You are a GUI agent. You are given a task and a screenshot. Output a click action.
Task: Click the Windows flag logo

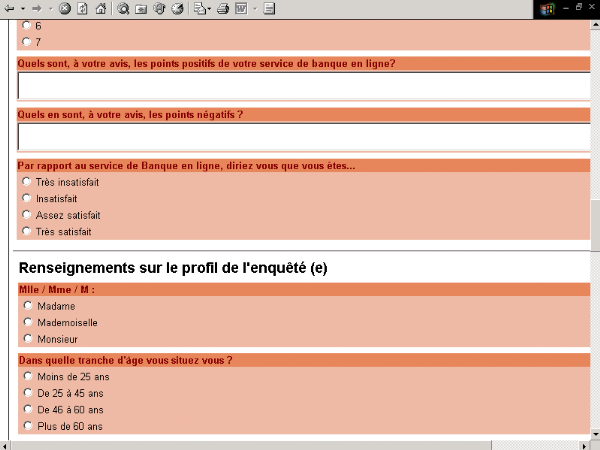click(x=547, y=9)
